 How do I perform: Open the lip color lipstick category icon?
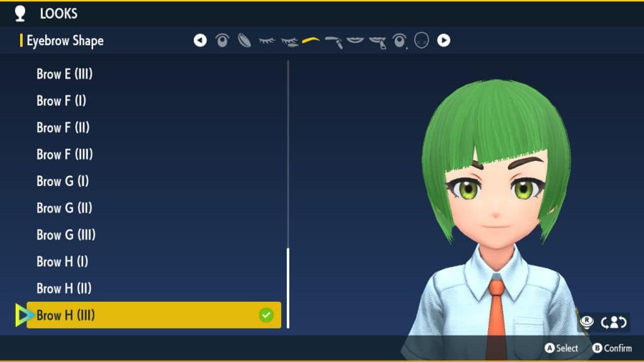[378, 42]
